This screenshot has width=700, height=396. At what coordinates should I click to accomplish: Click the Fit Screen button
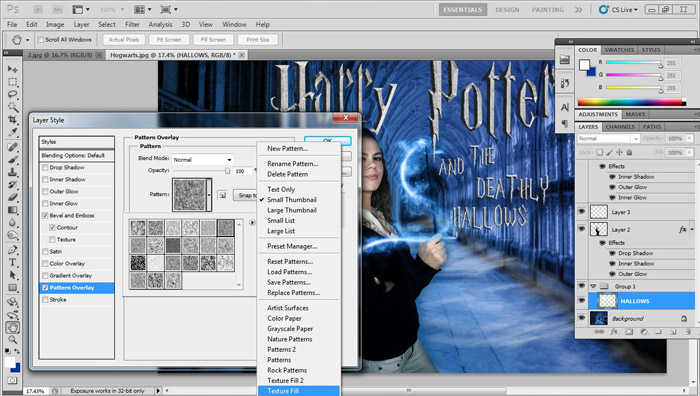click(169, 40)
